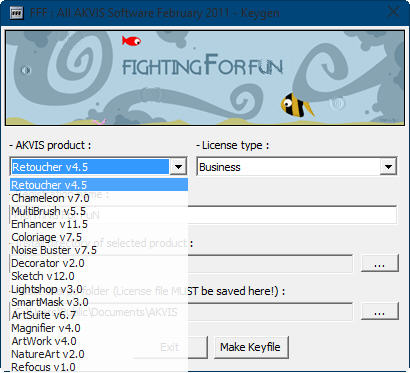Image resolution: width=410 pixels, height=373 pixels.
Task: Choose SmartMask v3.0 from the list
Action: [x=99, y=302]
